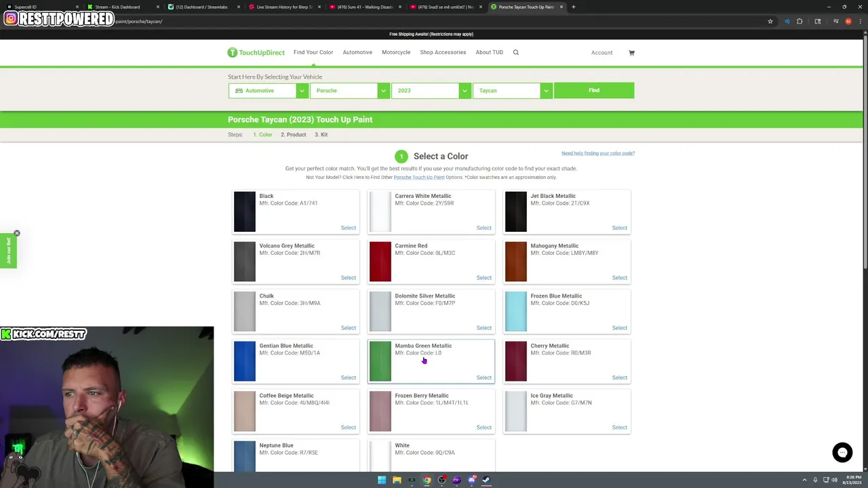Click the Mahogany Metallic swatch
Viewport: 868px width, 488px height.
(516, 262)
